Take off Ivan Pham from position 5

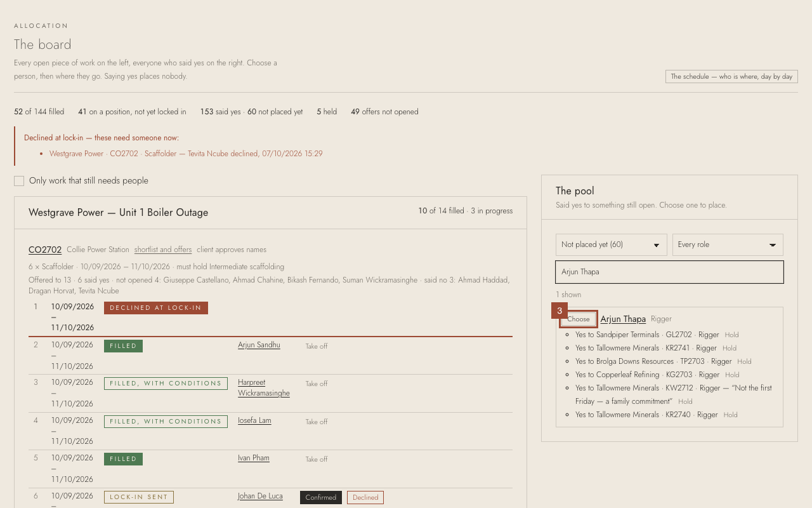click(x=317, y=459)
